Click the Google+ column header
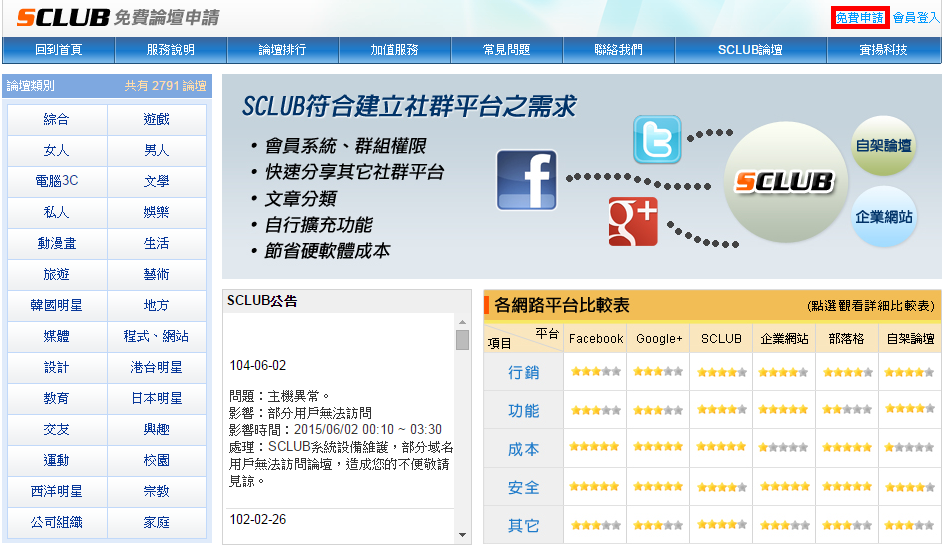 pyautogui.click(x=659, y=339)
